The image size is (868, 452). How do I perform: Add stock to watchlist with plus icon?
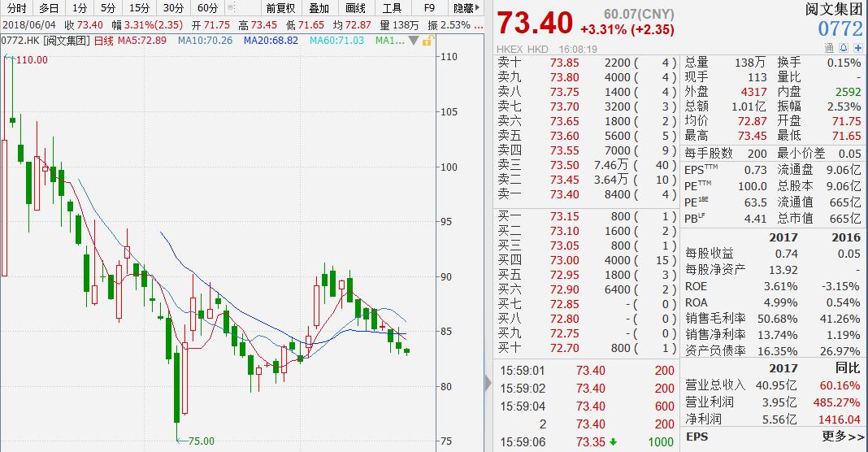point(857,48)
